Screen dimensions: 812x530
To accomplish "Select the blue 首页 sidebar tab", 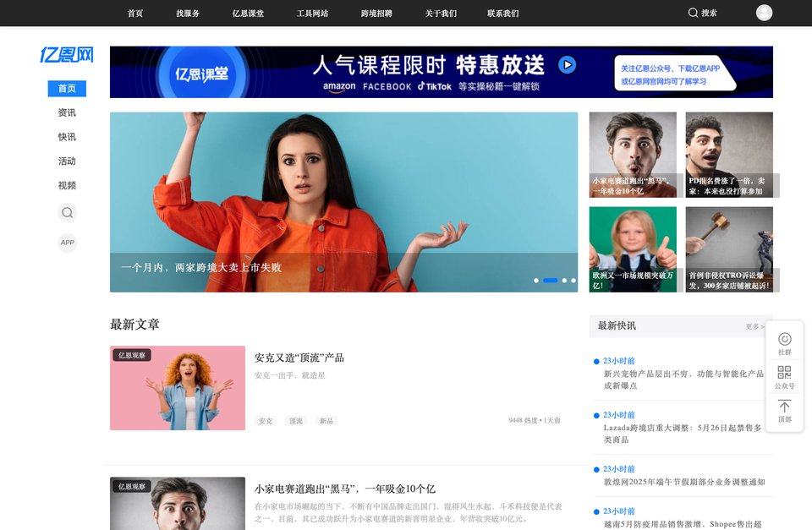I will pos(67,89).
